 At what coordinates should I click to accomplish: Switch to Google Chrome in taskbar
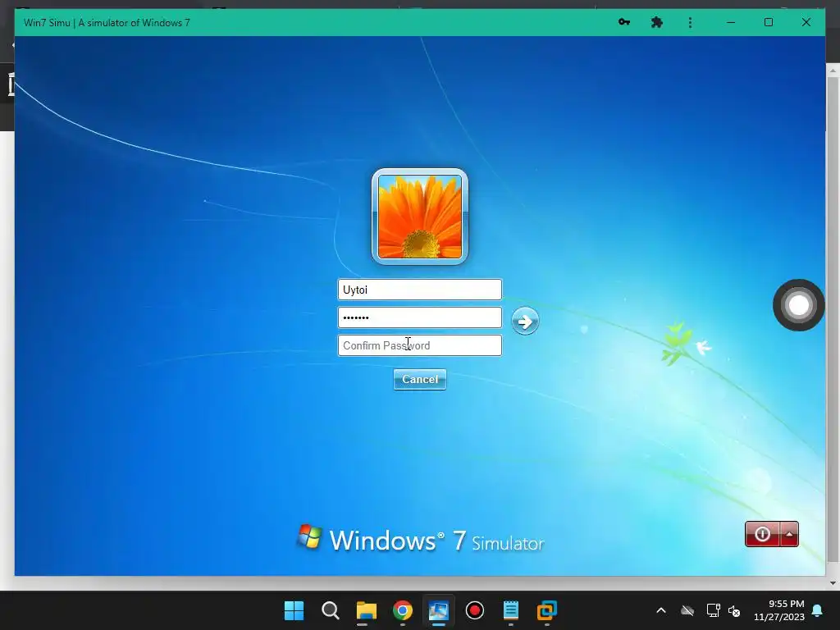pyautogui.click(x=403, y=610)
